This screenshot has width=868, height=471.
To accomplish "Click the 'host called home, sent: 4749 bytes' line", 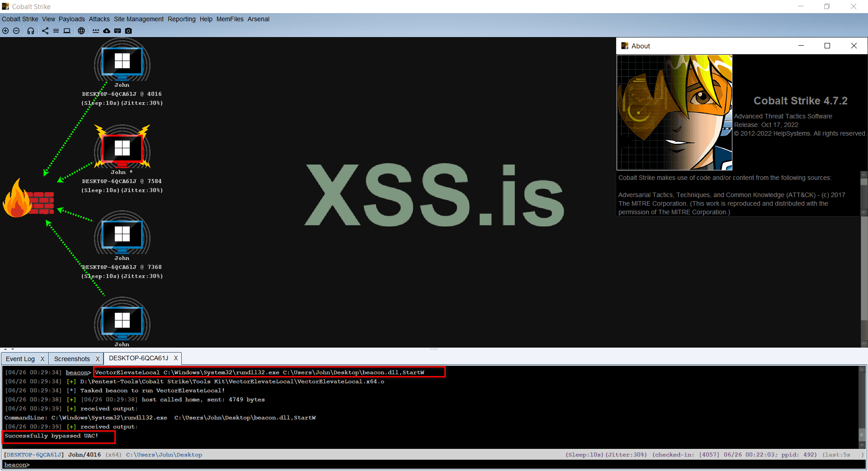I will coord(203,400).
